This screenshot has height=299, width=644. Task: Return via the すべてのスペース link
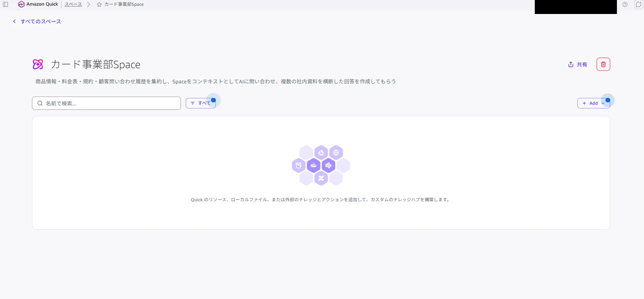click(37, 21)
